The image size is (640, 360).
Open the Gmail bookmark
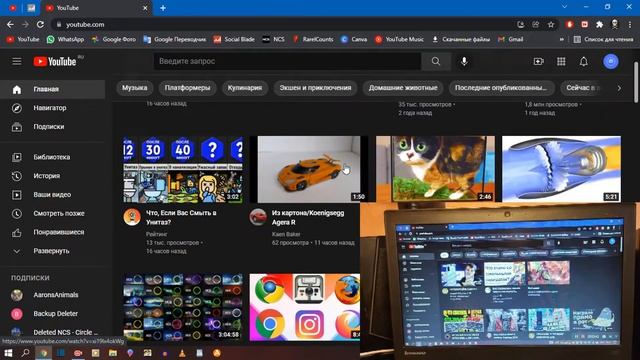[511, 40]
